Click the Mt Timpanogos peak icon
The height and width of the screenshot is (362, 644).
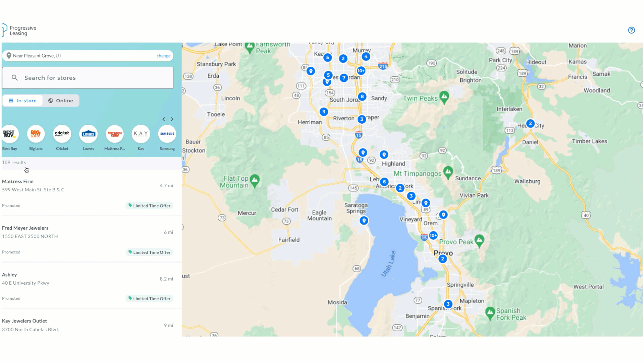click(448, 173)
